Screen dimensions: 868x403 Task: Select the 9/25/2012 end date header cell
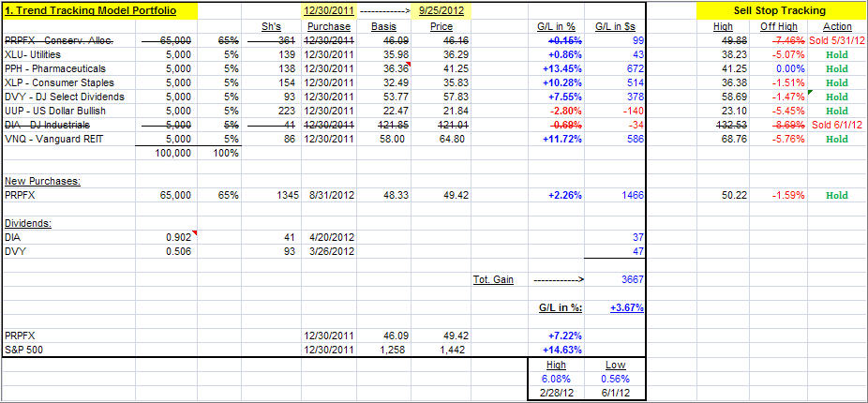click(x=441, y=10)
